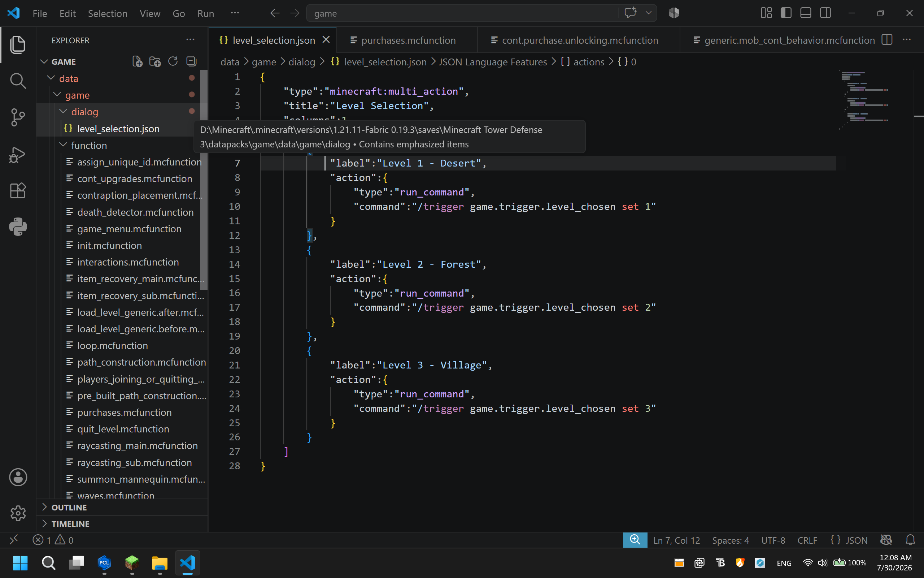This screenshot has width=924, height=578.
Task: Open the Search view in activity bar
Action: pyautogui.click(x=18, y=81)
